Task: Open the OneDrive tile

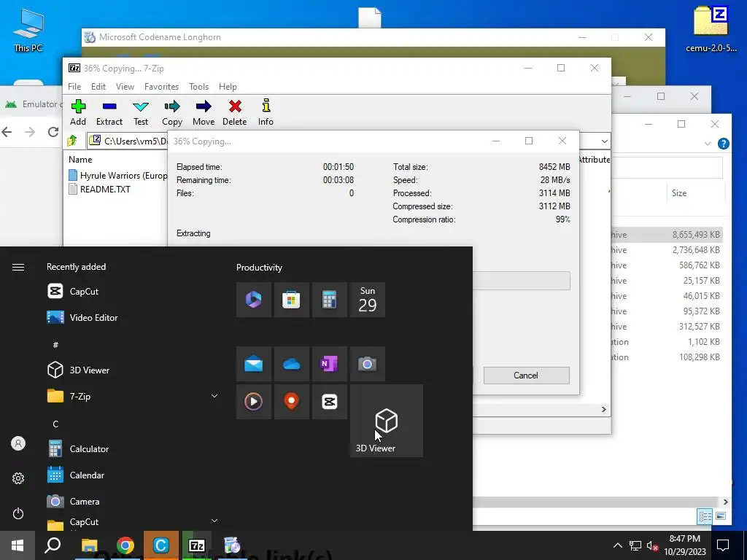Action: pyautogui.click(x=291, y=365)
